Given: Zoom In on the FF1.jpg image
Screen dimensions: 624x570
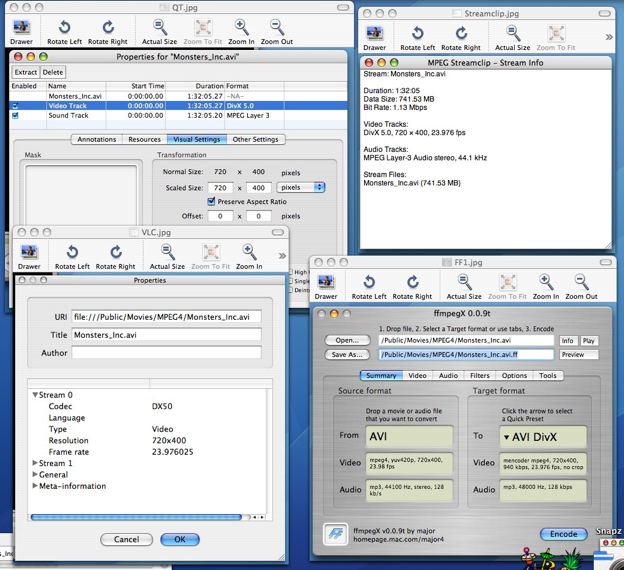Looking at the screenshot, I should 546,287.
